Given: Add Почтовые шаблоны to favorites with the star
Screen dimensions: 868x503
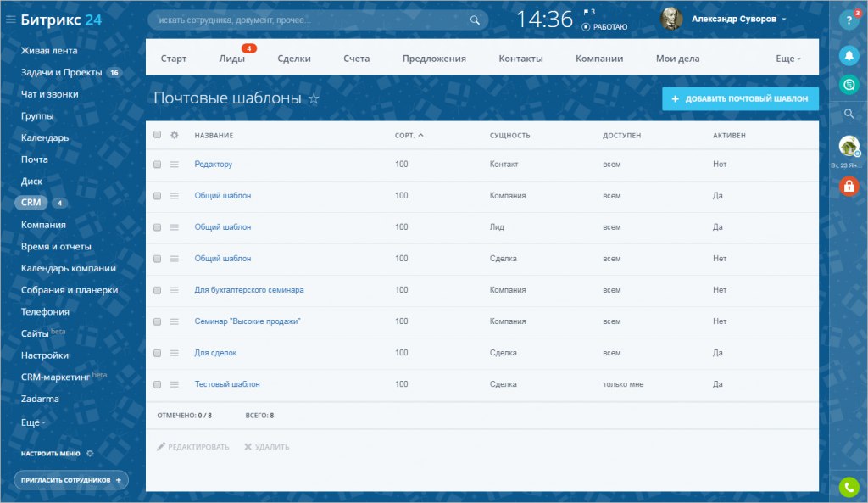Looking at the screenshot, I should (314, 98).
